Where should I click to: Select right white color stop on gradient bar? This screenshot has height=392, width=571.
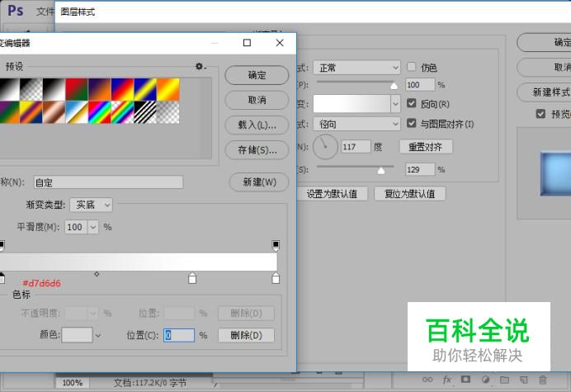coord(276,279)
